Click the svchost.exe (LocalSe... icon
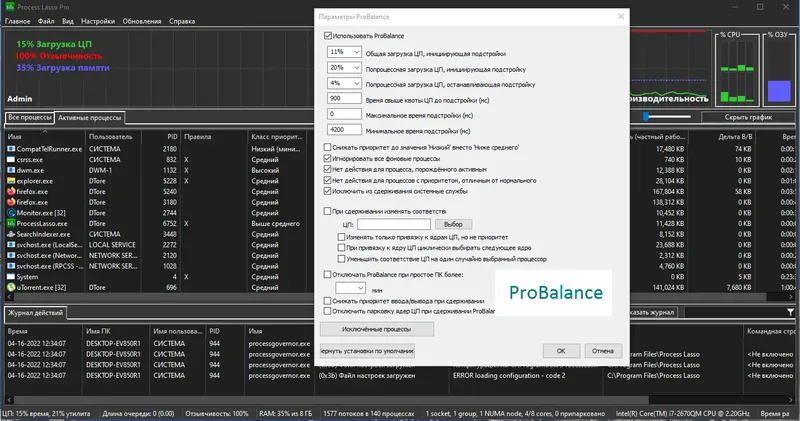This screenshot has width=800, height=421. tap(11, 245)
